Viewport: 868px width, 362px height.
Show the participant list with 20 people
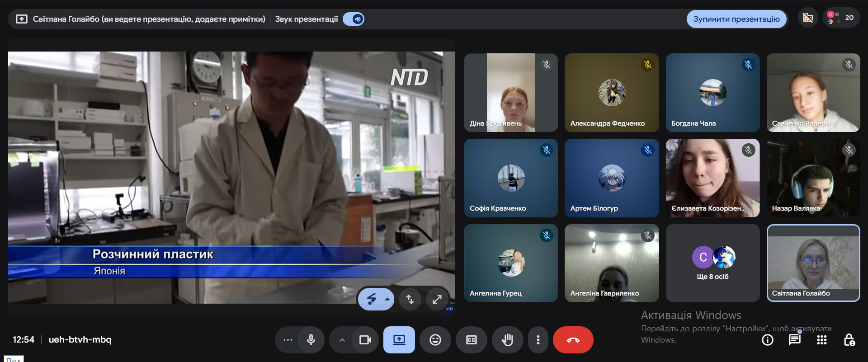pyautogui.click(x=841, y=18)
